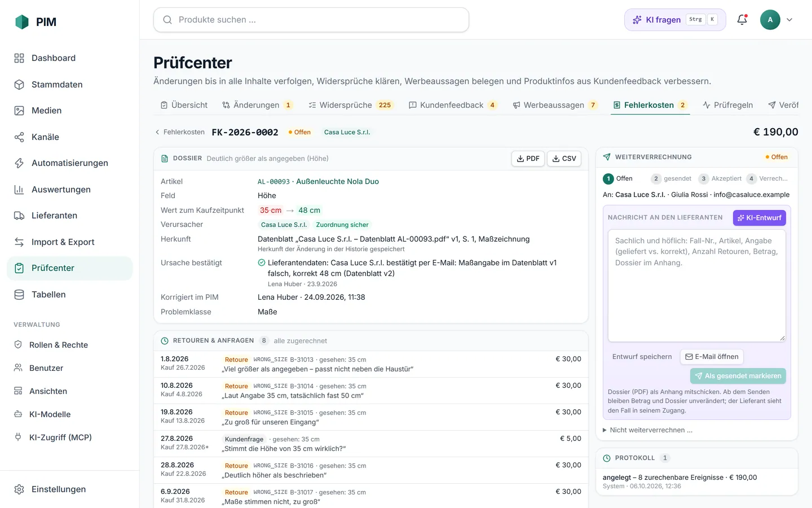Click the total amount € 190,00 in header
The image size is (812, 508).
pos(776,132)
